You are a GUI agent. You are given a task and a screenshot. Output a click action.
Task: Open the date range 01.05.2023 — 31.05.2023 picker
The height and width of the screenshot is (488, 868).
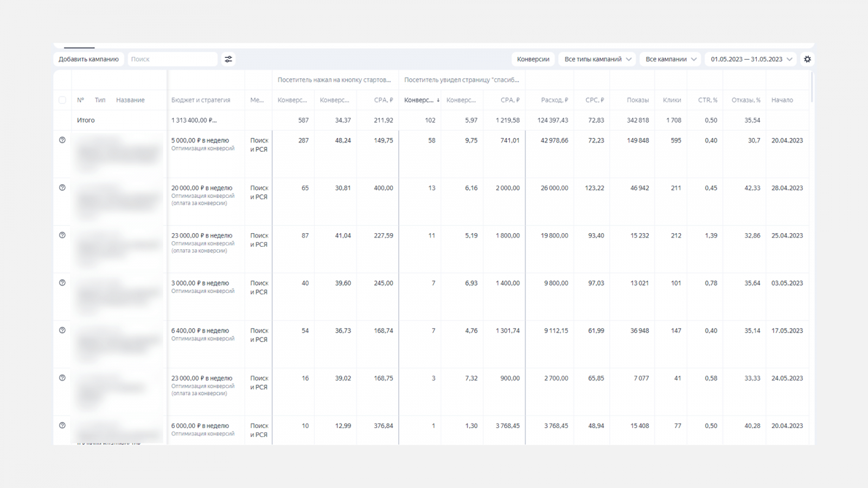click(751, 59)
